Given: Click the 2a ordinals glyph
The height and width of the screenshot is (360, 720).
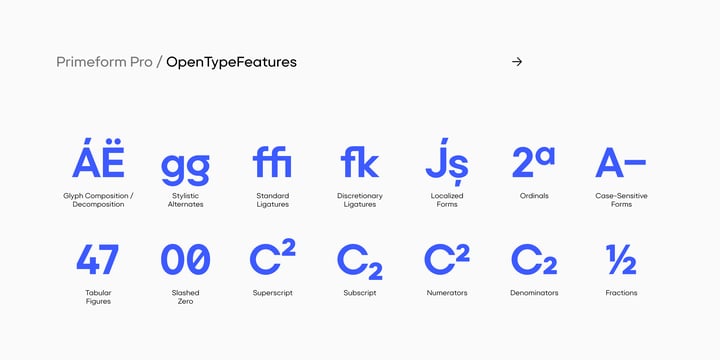Looking at the screenshot, I should click(534, 162).
